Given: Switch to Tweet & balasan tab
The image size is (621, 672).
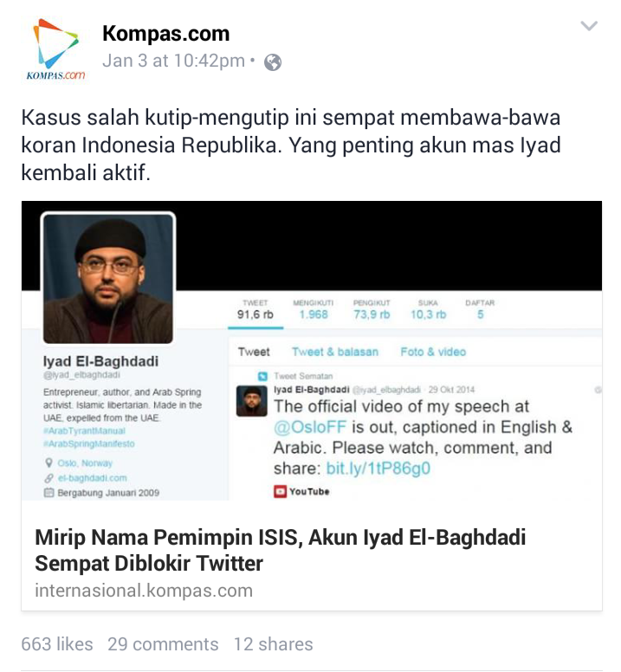Looking at the screenshot, I should 335,352.
